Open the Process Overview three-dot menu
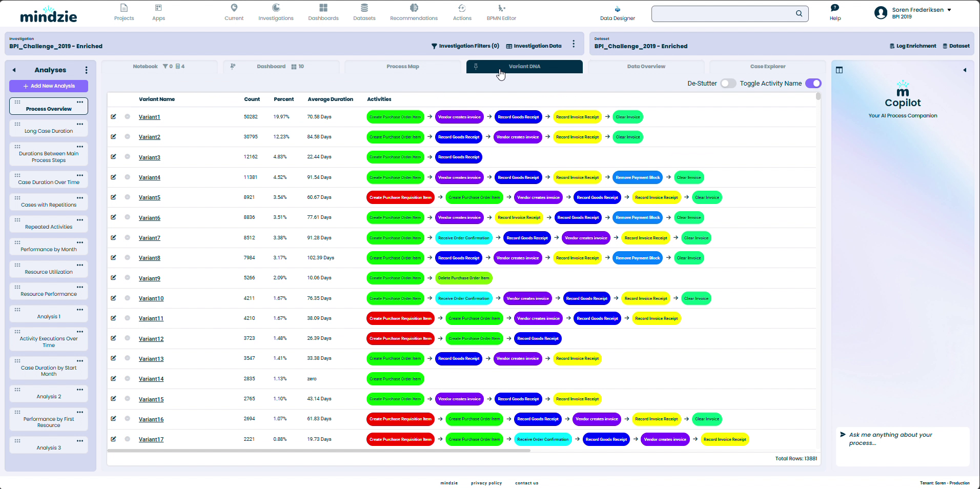 pyautogui.click(x=80, y=102)
